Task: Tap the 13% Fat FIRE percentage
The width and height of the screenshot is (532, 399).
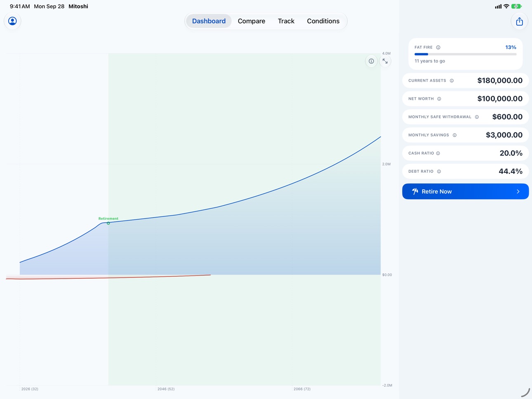Action: click(x=511, y=47)
